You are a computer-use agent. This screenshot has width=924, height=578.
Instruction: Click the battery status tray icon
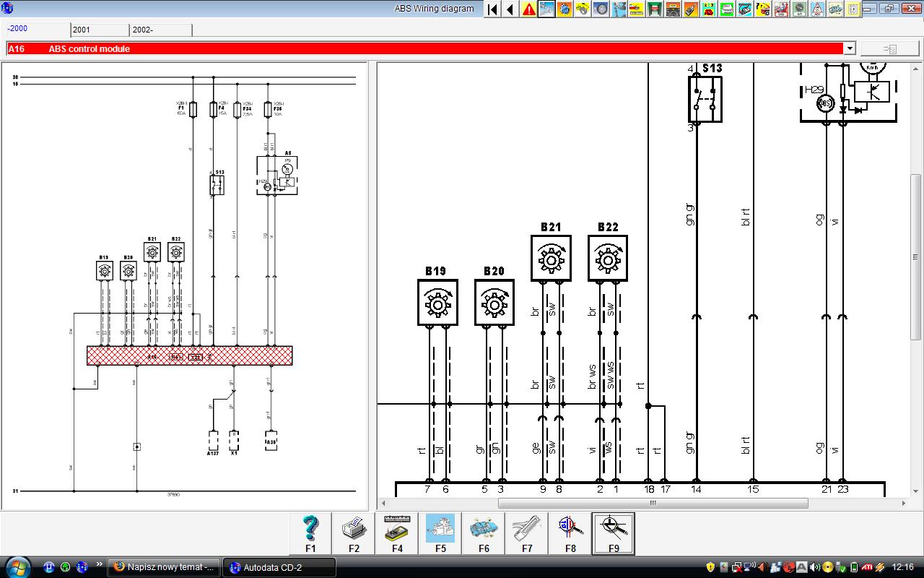(855, 567)
